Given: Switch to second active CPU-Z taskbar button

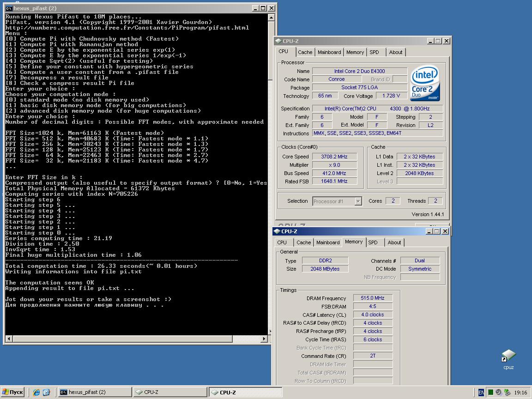Looking at the screenshot, I should click(x=246, y=392).
